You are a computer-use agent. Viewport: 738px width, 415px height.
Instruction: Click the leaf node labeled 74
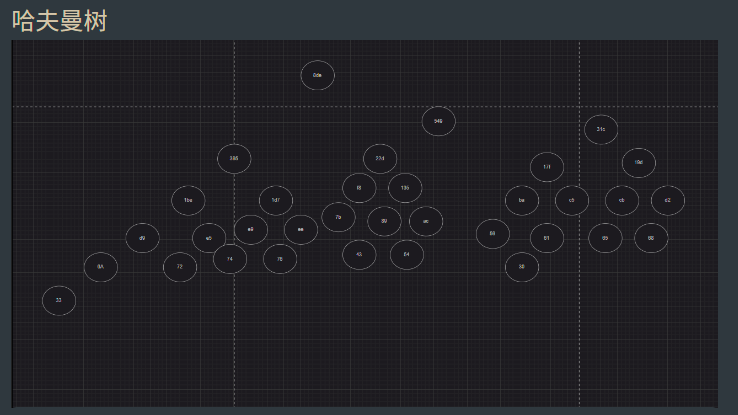coord(230,259)
